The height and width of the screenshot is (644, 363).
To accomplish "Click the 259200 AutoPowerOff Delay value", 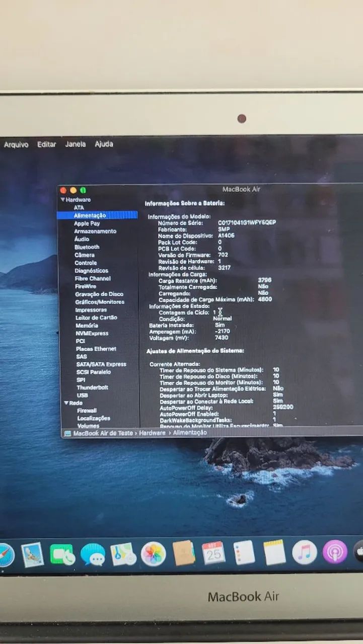I will point(283,407).
